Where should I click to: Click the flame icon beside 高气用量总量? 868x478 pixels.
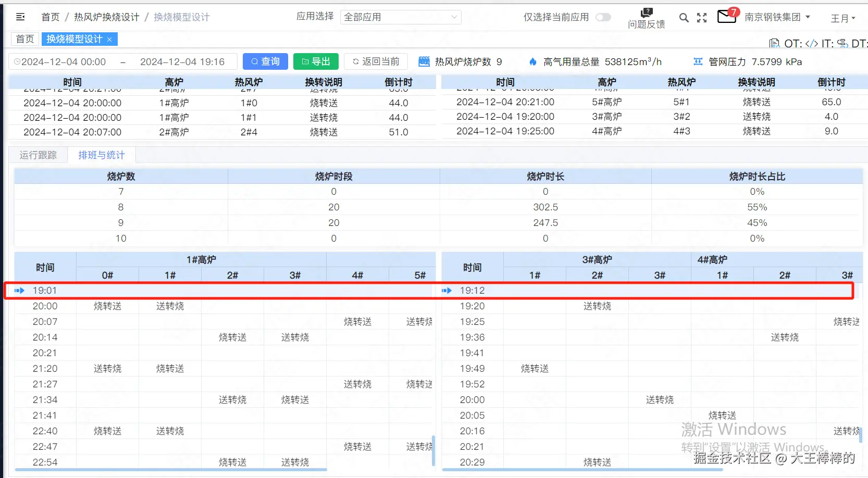532,61
